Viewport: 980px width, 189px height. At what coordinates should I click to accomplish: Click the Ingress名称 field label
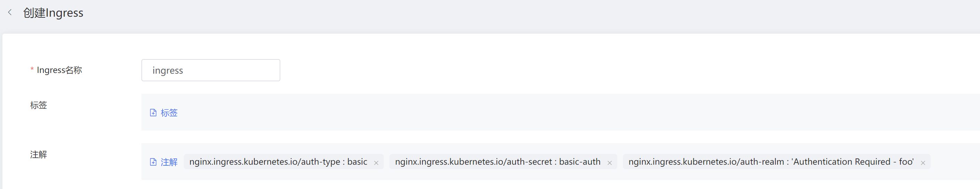click(59, 70)
